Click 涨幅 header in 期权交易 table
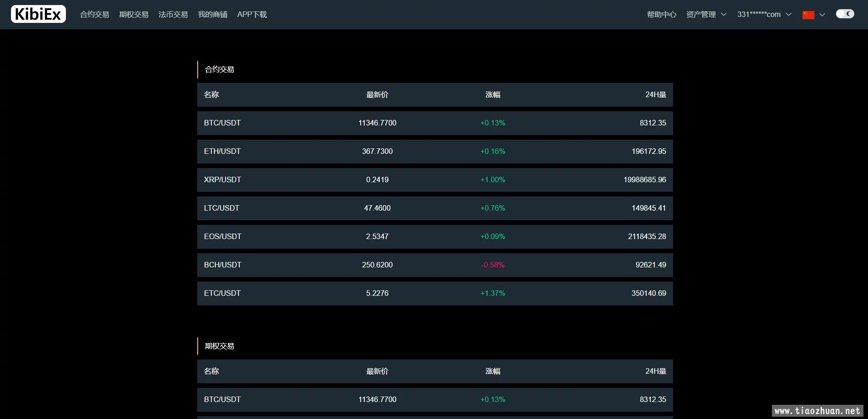The image size is (868, 419). (x=493, y=371)
